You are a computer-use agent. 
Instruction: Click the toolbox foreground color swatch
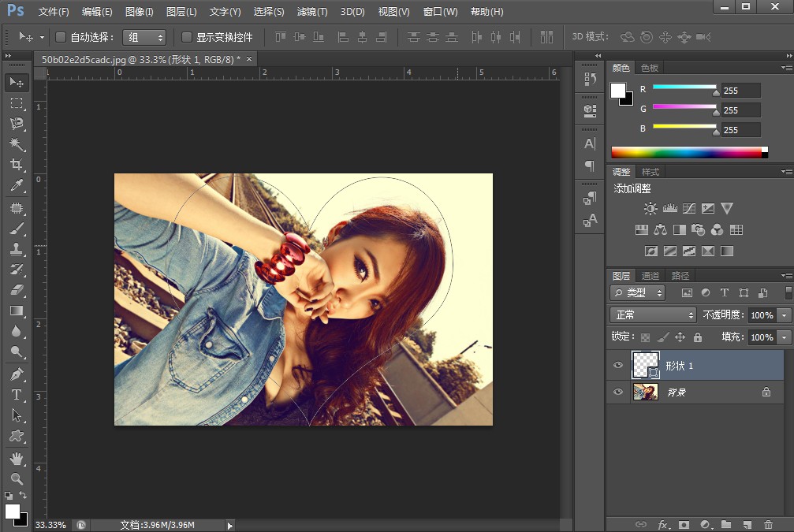click(11, 510)
